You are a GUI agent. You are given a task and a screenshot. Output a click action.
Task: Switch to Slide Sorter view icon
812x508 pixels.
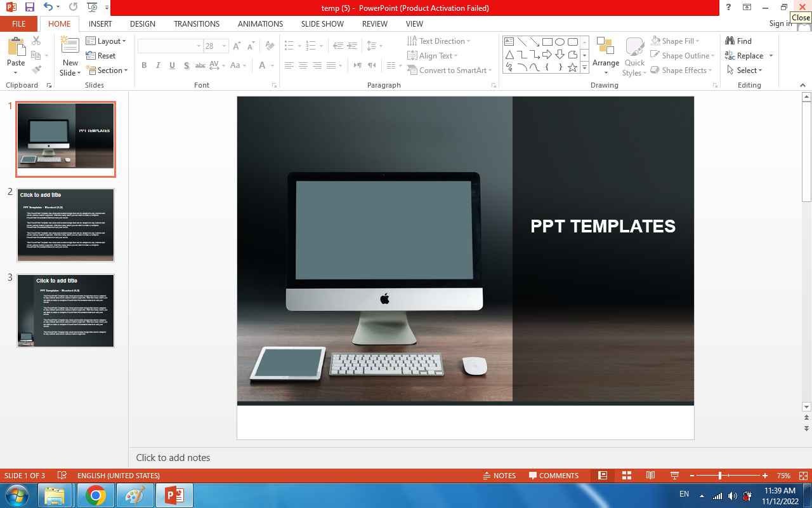click(627, 476)
